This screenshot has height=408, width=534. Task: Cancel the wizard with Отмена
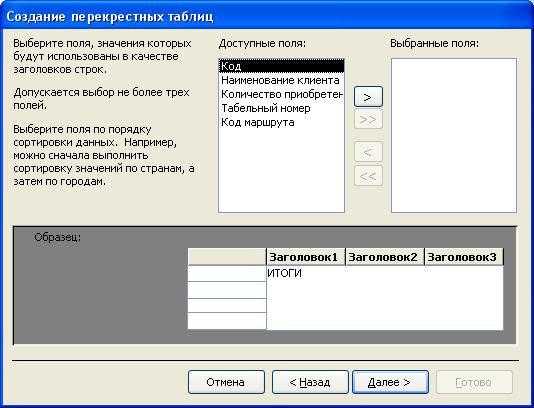(226, 382)
